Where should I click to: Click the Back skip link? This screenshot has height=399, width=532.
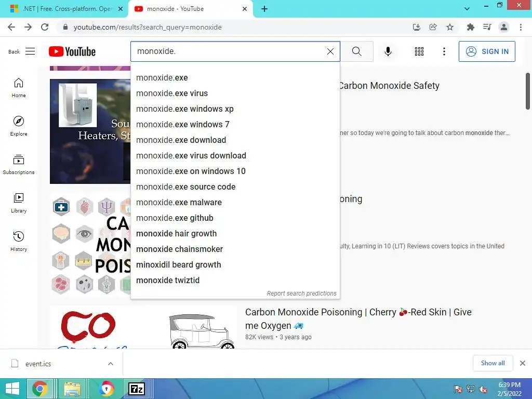click(x=14, y=51)
